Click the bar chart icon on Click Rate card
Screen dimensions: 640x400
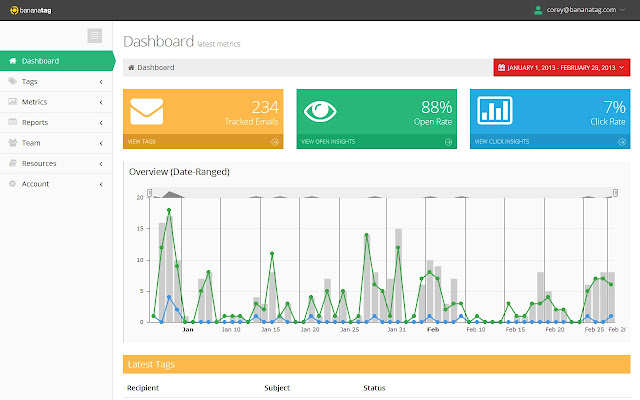tap(495, 110)
